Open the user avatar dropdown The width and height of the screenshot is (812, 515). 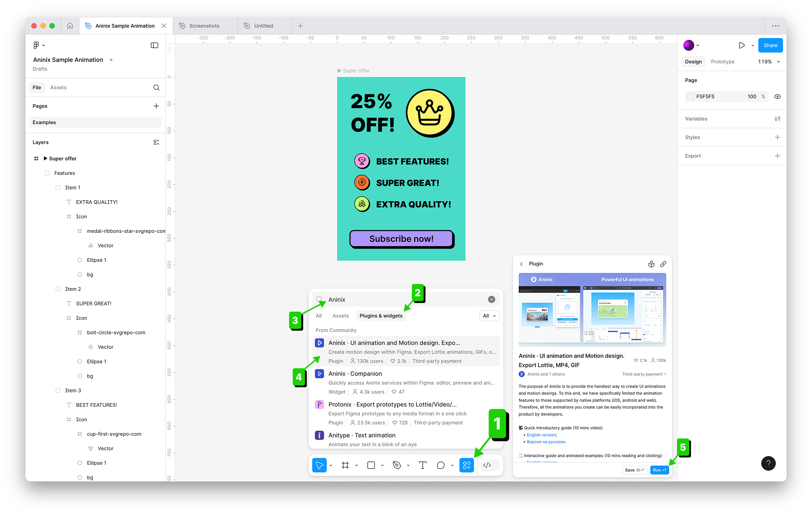[692, 45]
